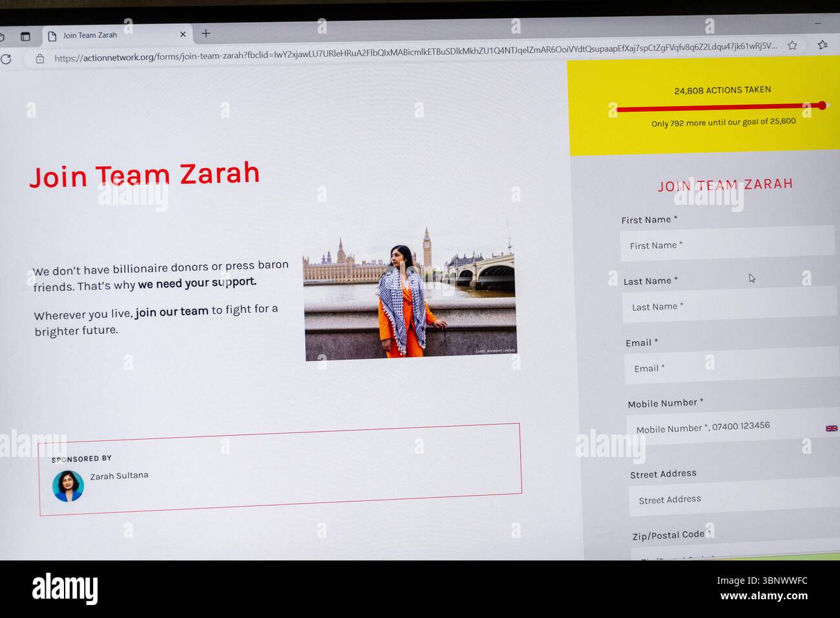Click the SPONSORED BY label
This screenshot has width=840, height=618.
point(81,459)
